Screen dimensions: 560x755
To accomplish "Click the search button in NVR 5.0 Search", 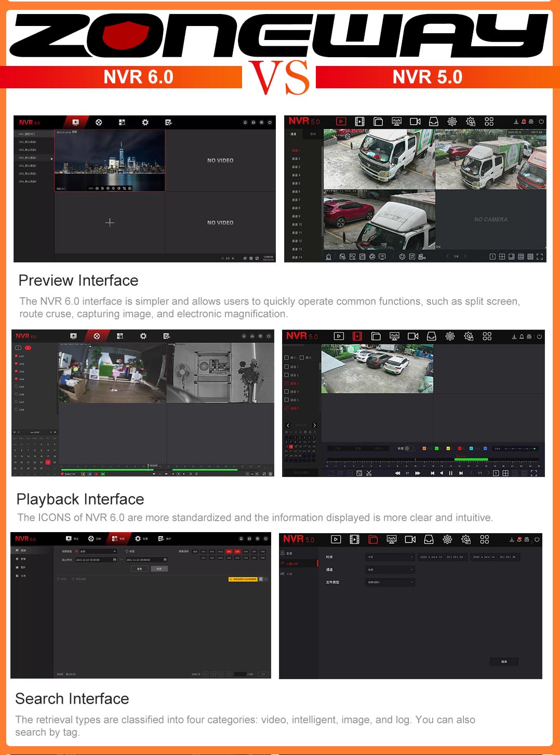I will point(504,661).
